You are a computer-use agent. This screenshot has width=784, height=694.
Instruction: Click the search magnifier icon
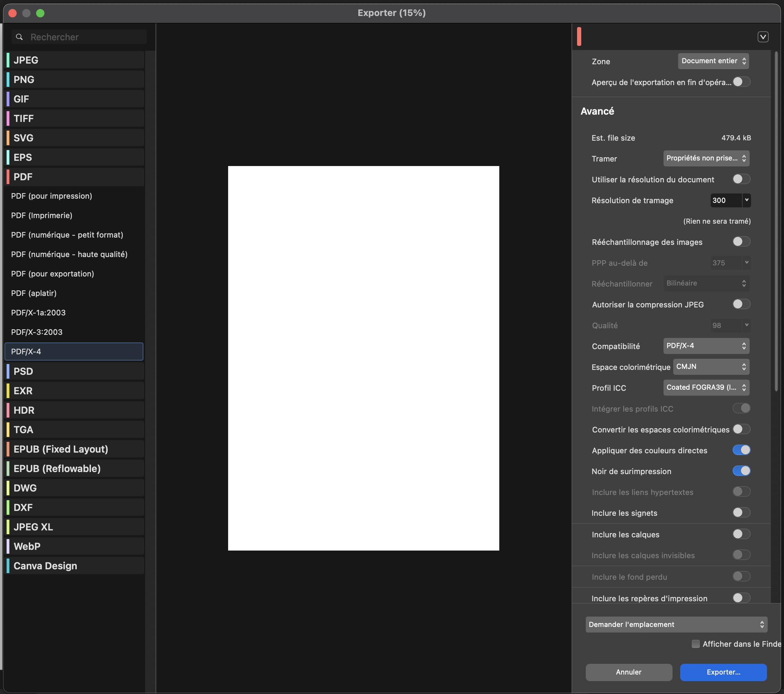pyautogui.click(x=19, y=37)
